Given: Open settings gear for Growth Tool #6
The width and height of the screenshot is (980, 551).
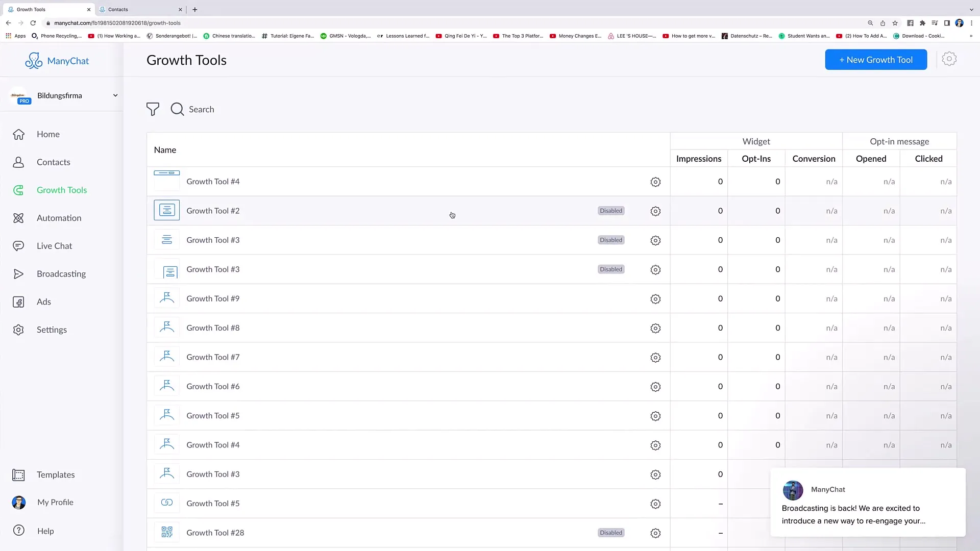Looking at the screenshot, I should (x=655, y=387).
